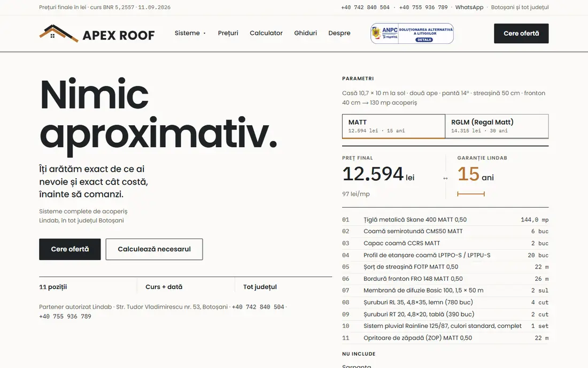588x368 pixels.
Task: Click the NU INCLUDE heading
Action: [359, 354]
